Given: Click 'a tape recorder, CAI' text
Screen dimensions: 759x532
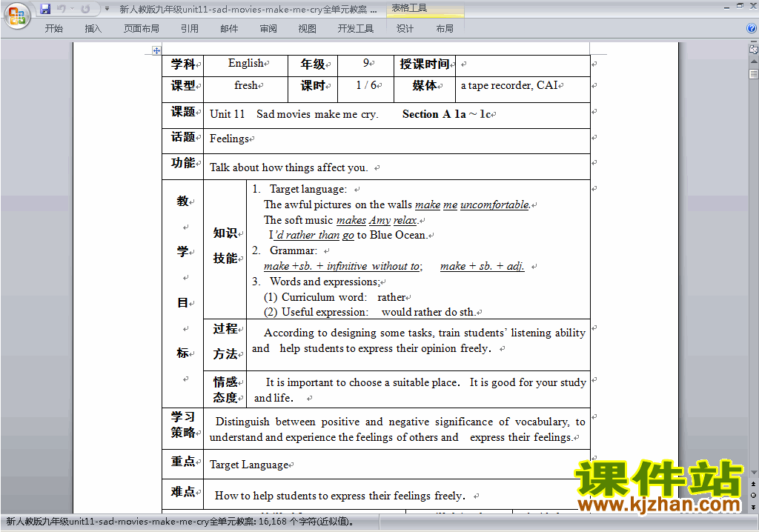Looking at the screenshot, I should [x=509, y=86].
